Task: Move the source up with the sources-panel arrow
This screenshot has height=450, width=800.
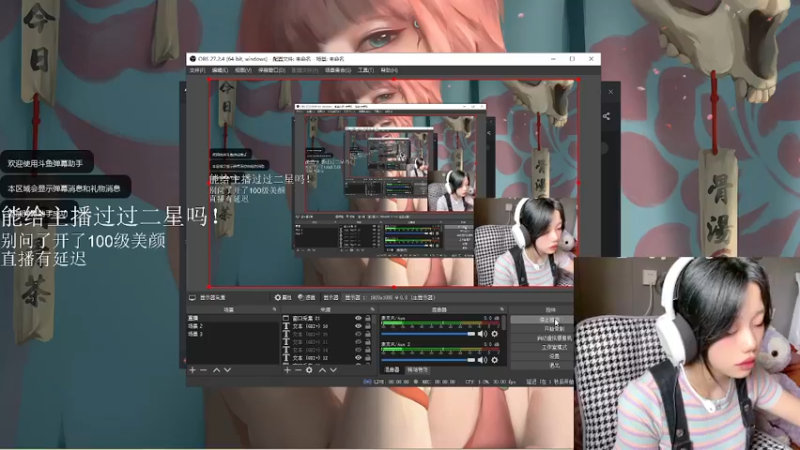Action: pos(322,370)
